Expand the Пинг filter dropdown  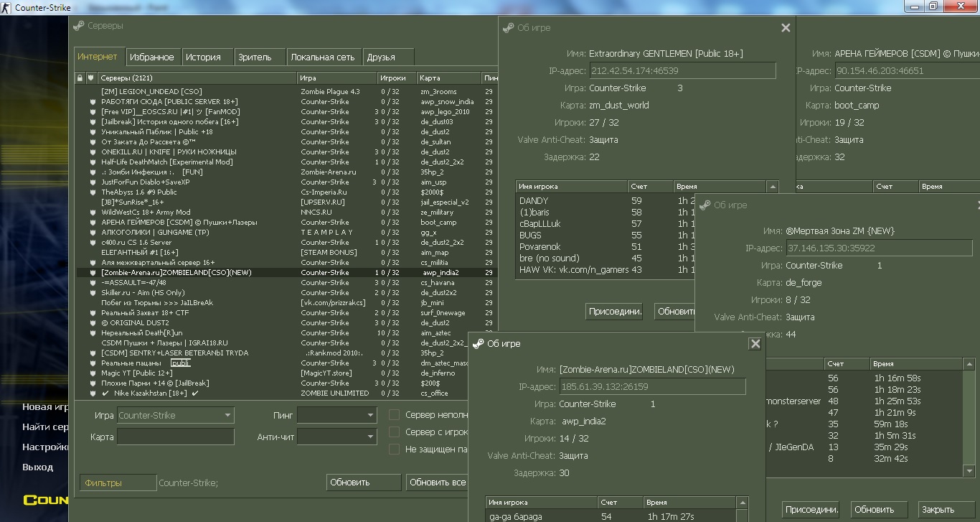pyautogui.click(x=337, y=415)
